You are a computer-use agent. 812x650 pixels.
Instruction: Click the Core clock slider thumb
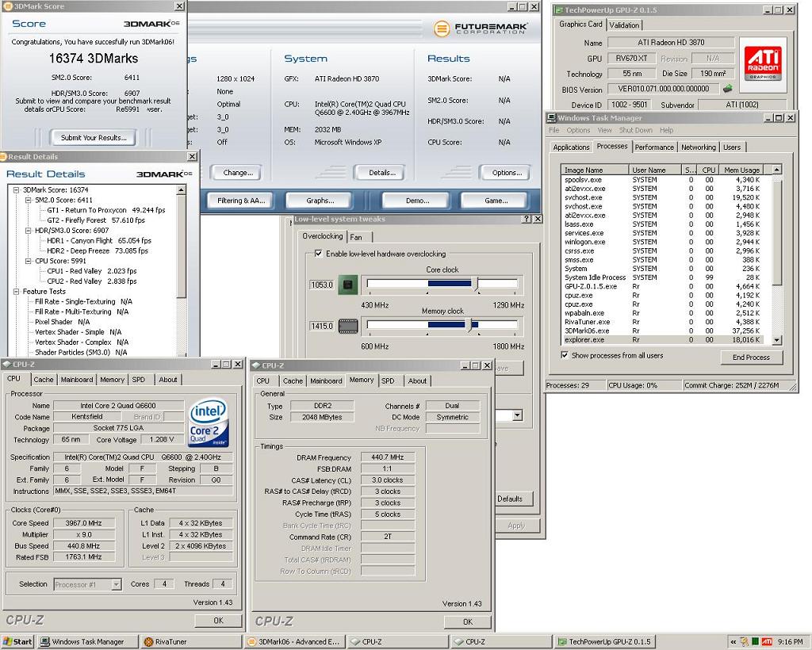(476, 284)
